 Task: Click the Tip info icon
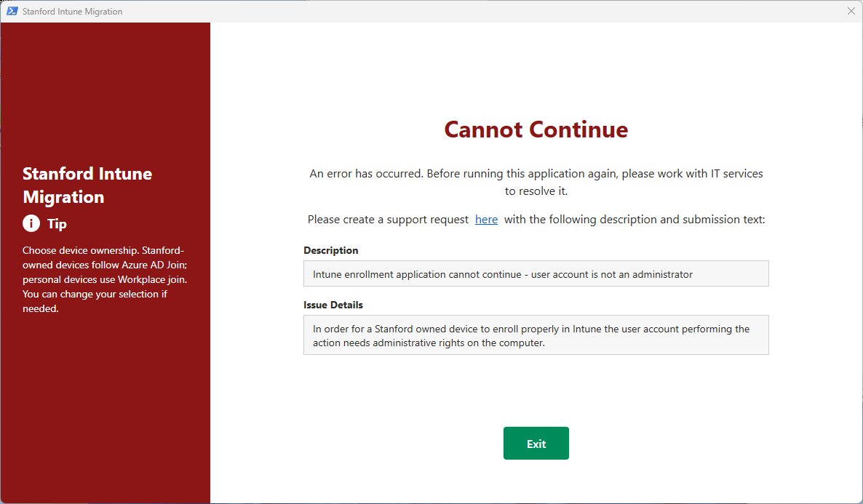31,223
